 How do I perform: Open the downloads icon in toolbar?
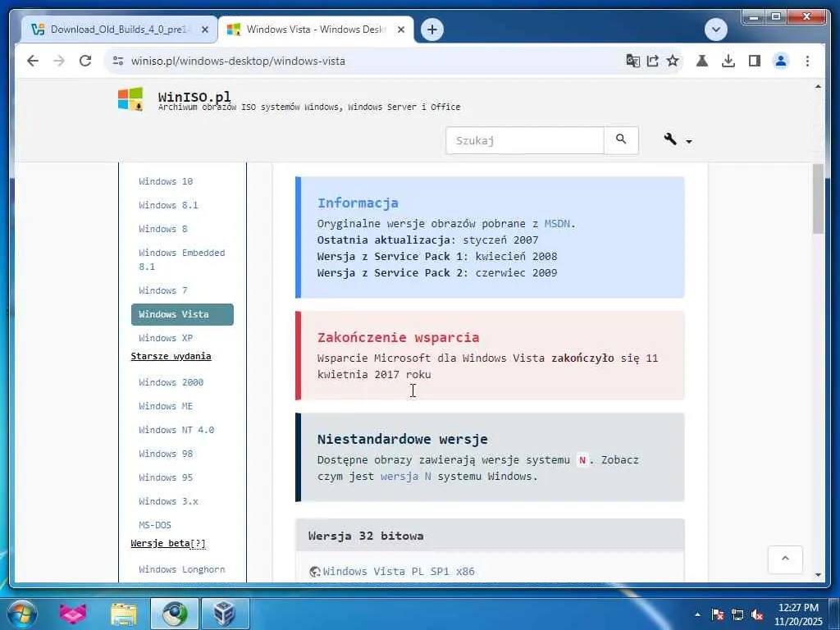728,61
